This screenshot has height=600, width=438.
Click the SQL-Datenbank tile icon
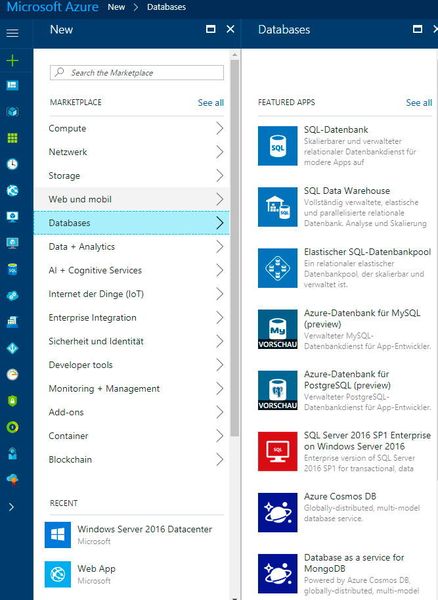click(x=277, y=146)
